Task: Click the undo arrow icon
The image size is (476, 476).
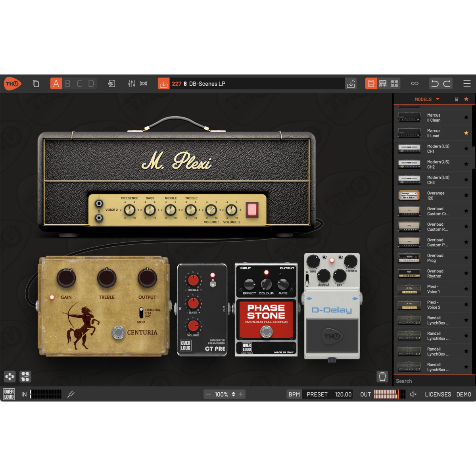Action: [x=435, y=84]
